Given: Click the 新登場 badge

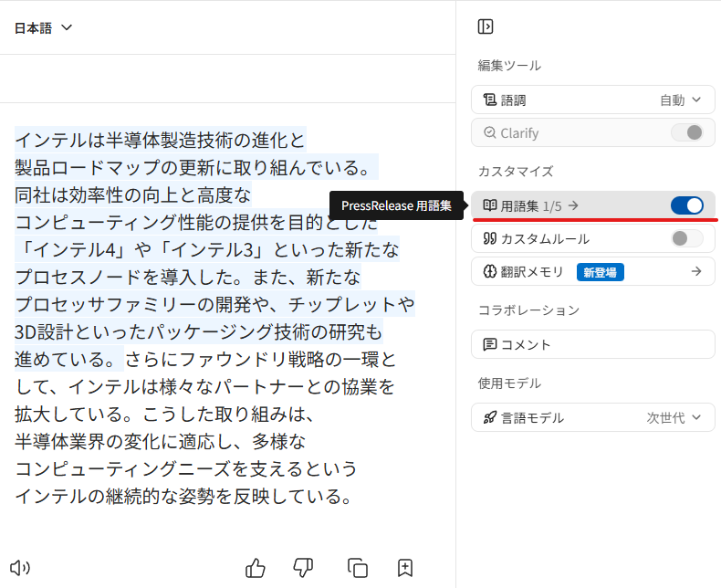Looking at the screenshot, I should point(600,271).
